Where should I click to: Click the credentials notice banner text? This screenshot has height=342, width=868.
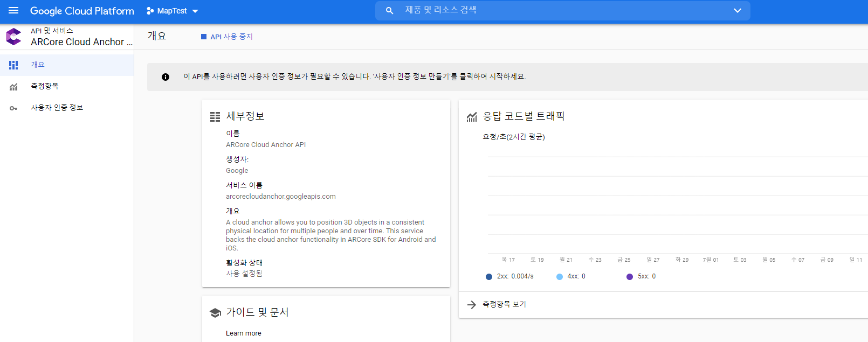point(354,76)
